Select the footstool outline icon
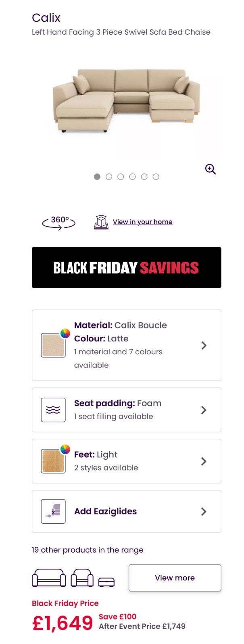This screenshot has width=244, height=644. pos(106,582)
